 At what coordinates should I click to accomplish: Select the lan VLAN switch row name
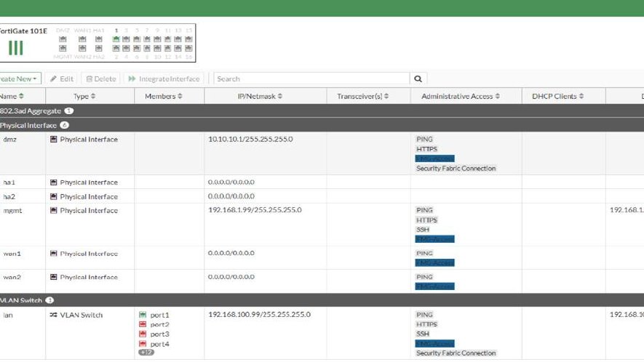coord(8,315)
